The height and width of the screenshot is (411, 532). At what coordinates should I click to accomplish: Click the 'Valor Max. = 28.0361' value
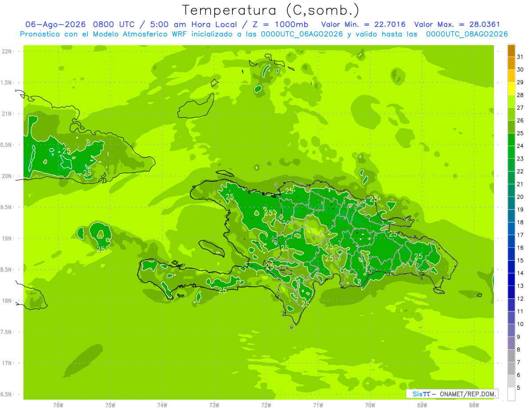pos(457,24)
